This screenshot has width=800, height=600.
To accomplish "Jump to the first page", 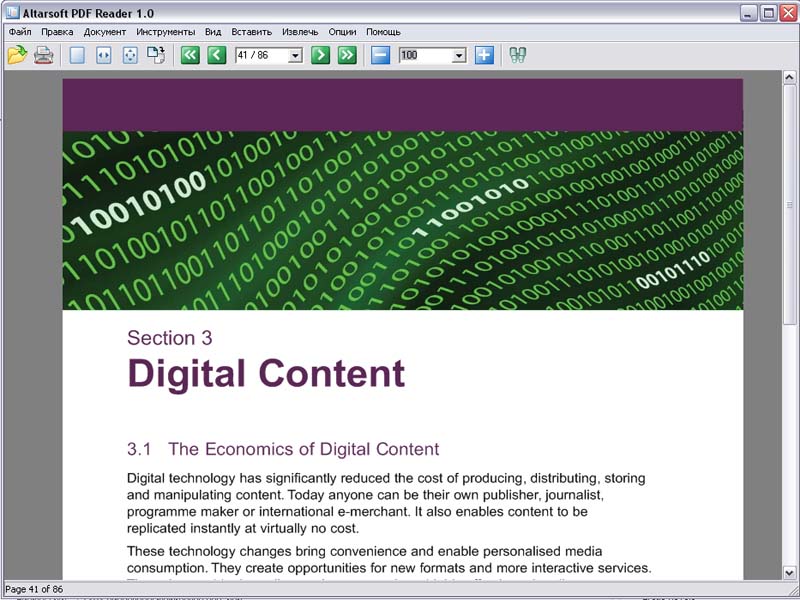I will (x=190, y=55).
